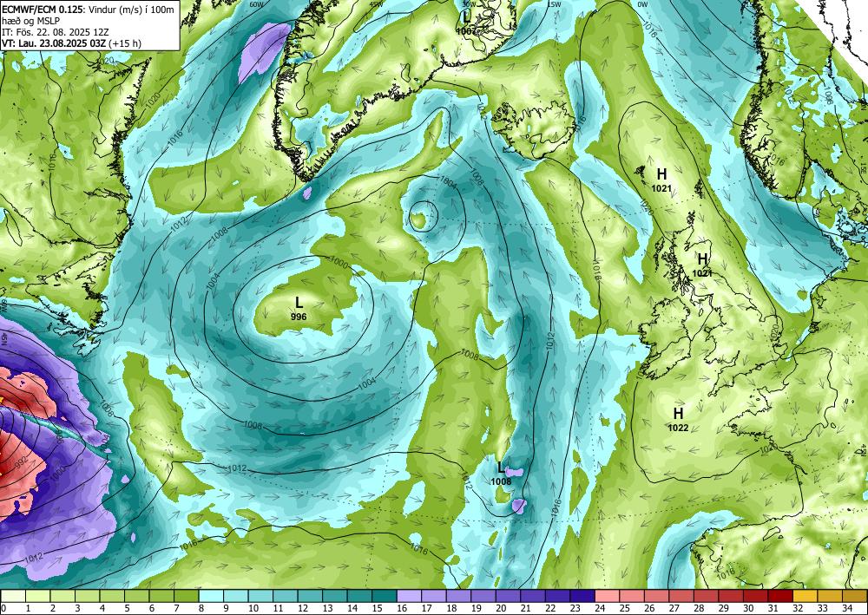Select the green swatch labeled 7 in the legend
This screenshot has height=615, width=868.
[186, 596]
